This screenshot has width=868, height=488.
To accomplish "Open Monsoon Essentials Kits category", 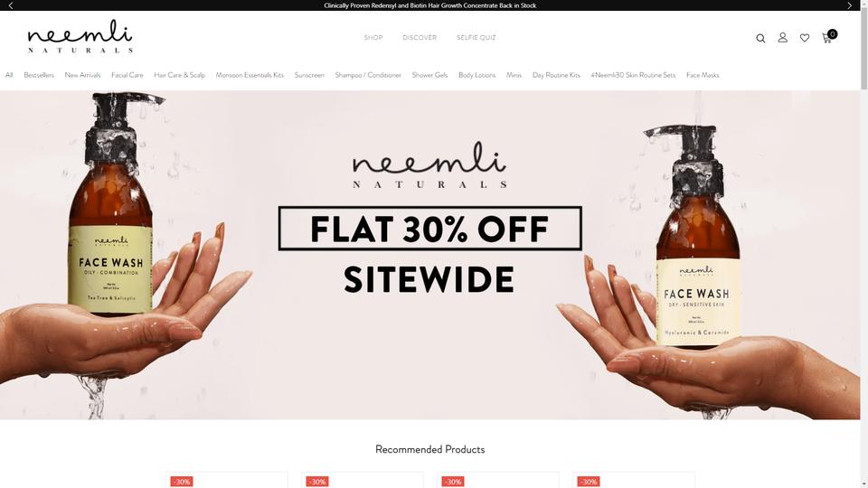I will coord(250,75).
